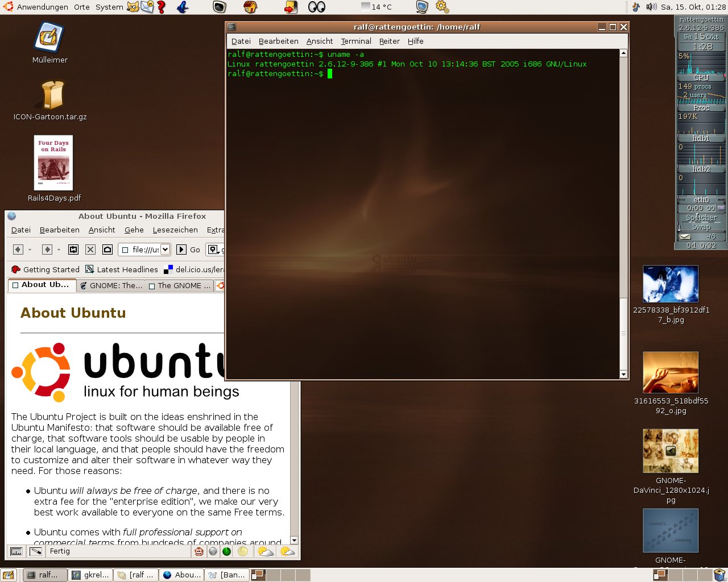Click the Firefox Forward button

(47, 250)
